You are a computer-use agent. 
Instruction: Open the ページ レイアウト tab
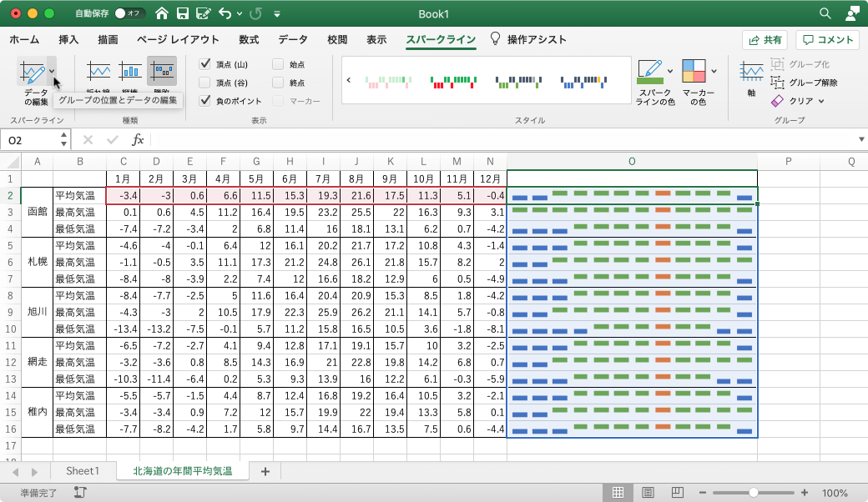point(179,39)
